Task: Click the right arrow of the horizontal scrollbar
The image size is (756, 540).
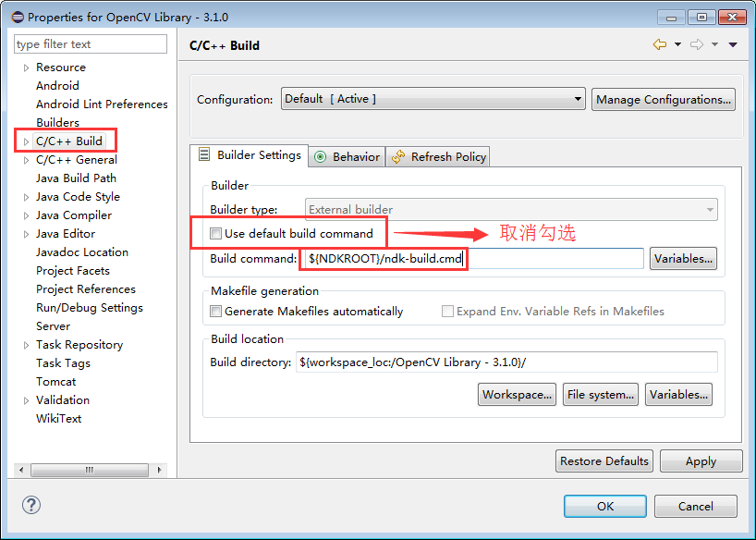Action: [x=159, y=470]
